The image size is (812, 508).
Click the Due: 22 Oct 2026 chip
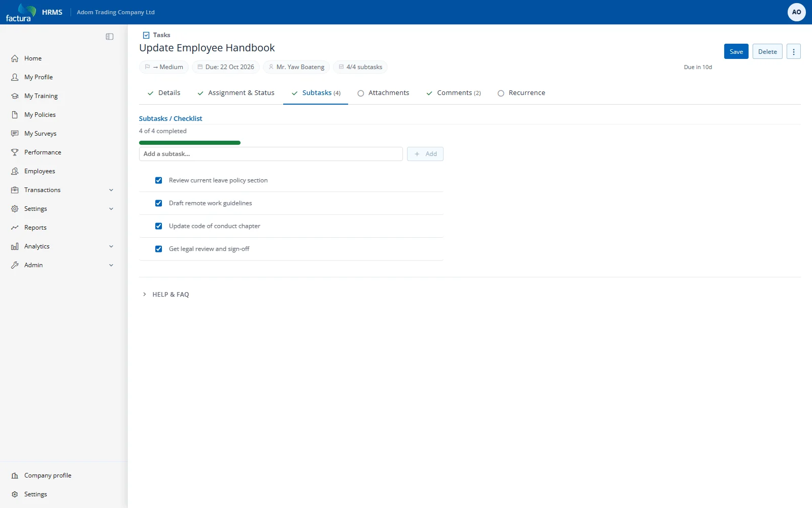pos(226,67)
